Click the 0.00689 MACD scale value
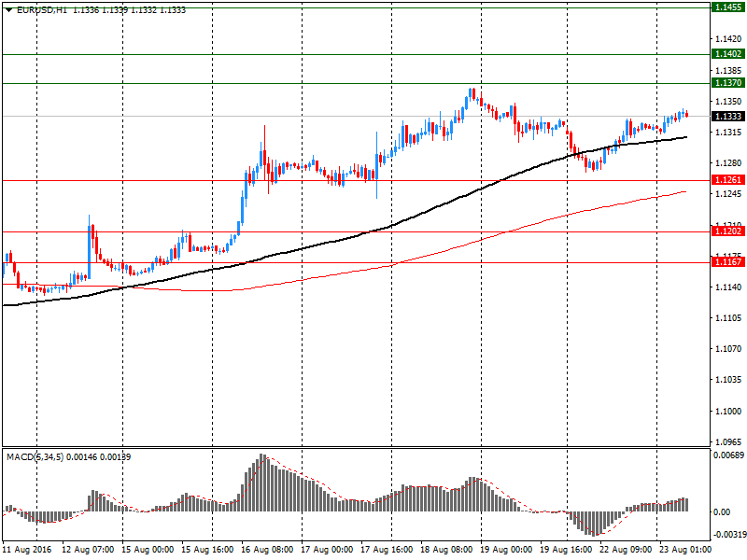 point(728,455)
